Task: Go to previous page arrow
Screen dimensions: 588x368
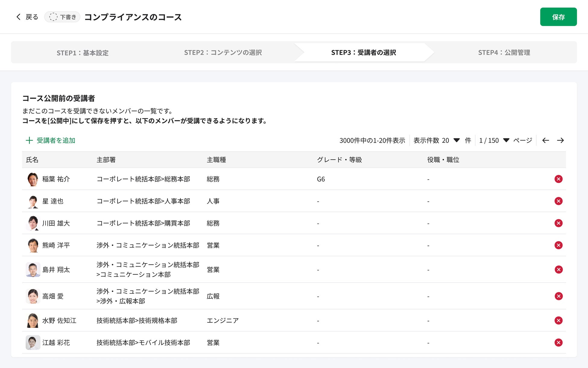Action: (545, 140)
